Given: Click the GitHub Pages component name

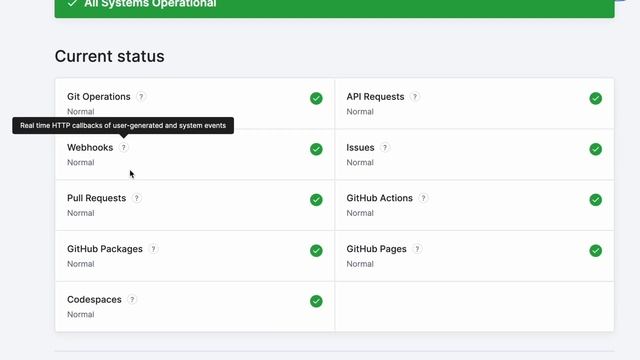Looking at the screenshot, I should pyautogui.click(x=376, y=249).
